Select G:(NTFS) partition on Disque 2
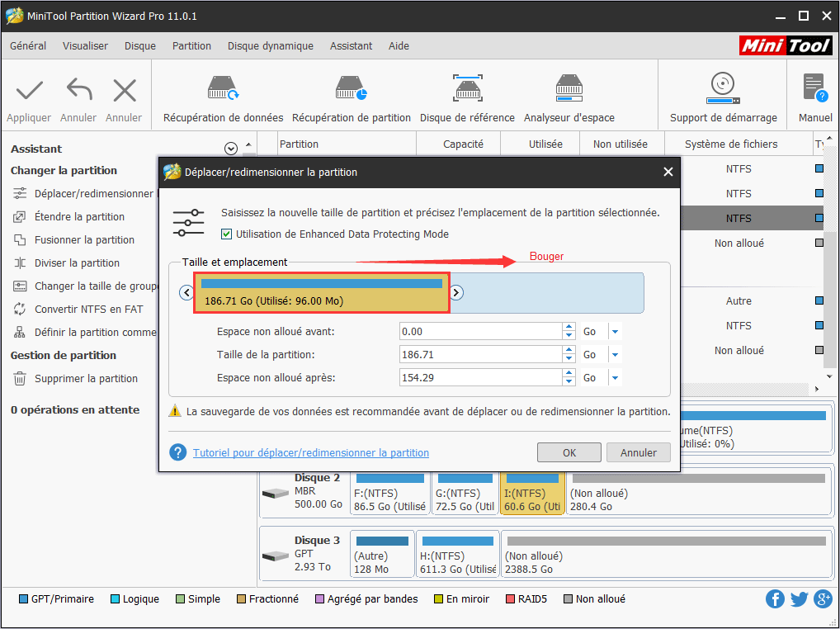 click(x=465, y=493)
